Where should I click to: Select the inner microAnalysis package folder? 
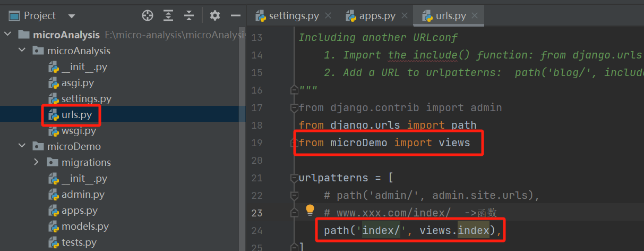(79, 51)
